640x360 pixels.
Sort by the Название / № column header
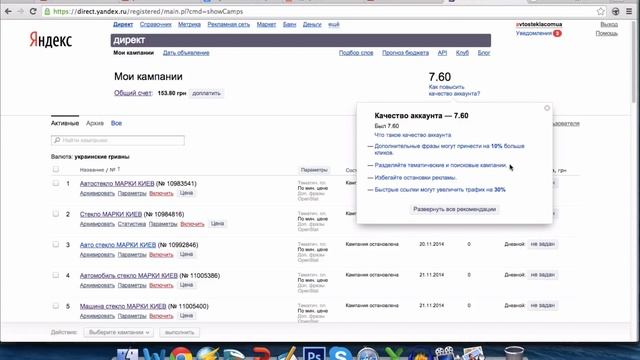[x=100, y=169]
